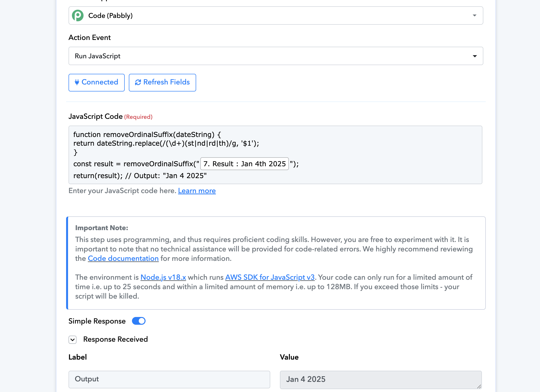Image resolution: width=540 pixels, height=392 pixels.
Task: Select the Code (Pabbly) app field
Action: coord(276,15)
